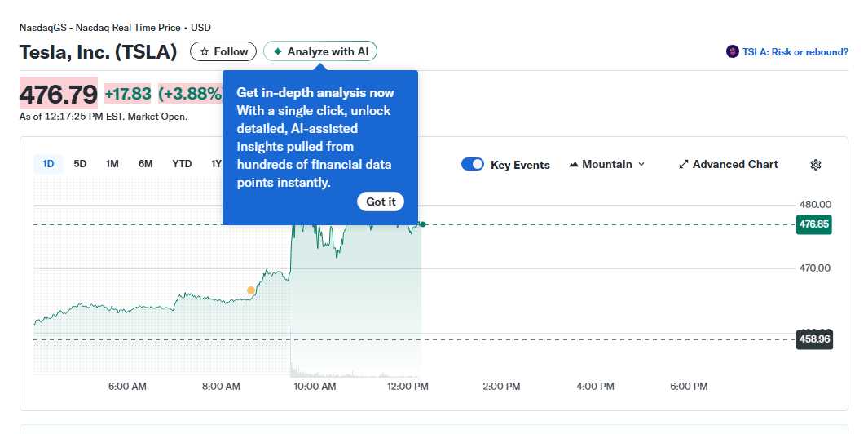The width and height of the screenshot is (868, 434).
Task: Open the TSLA: Risk or rebound? link
Action: 795,52
